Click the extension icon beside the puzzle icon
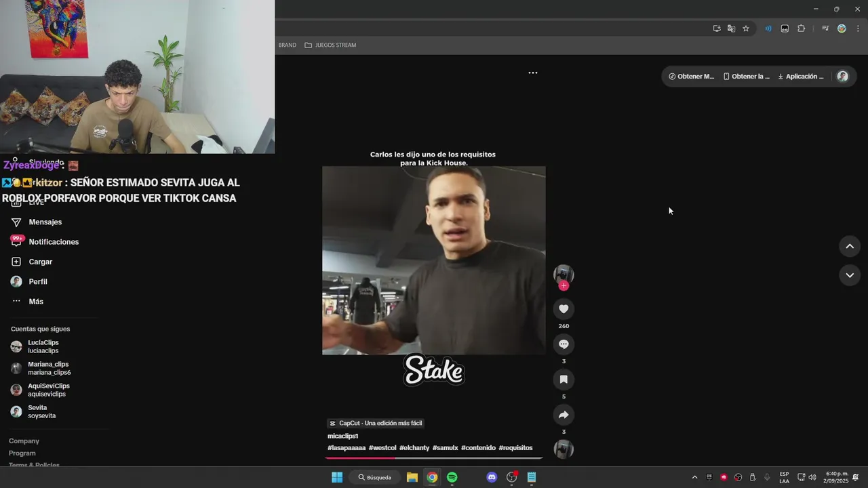868x488 pixels. (785, 28)
